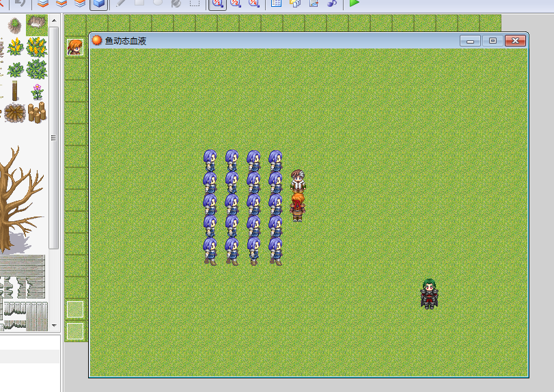554x392 pixels.
Task: Click the green playtest arrow
Action: (354, 3)
